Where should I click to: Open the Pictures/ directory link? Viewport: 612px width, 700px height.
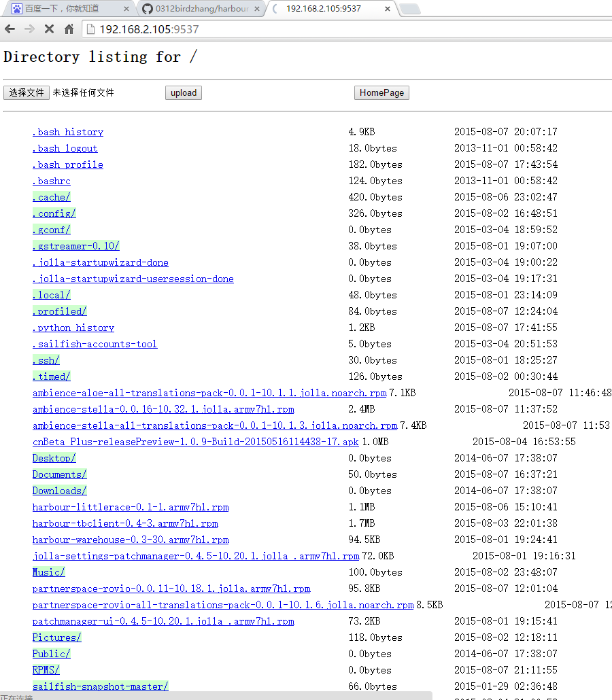(x=57, y=637)
